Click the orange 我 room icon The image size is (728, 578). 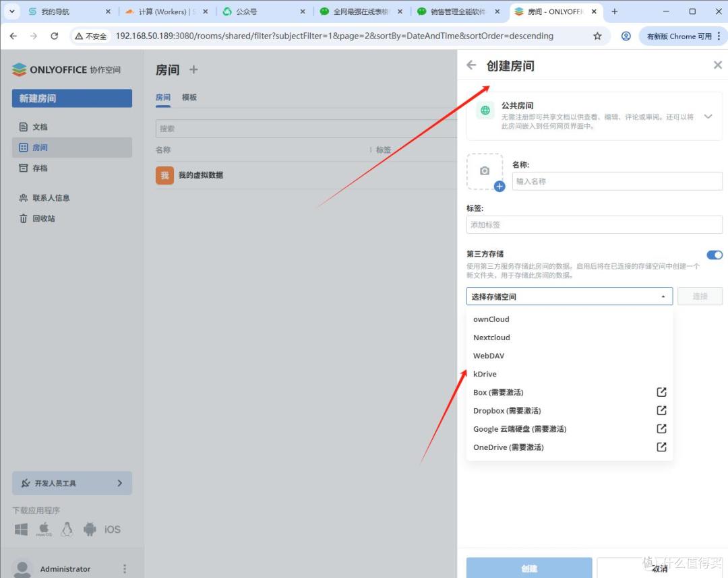[164, 175]
